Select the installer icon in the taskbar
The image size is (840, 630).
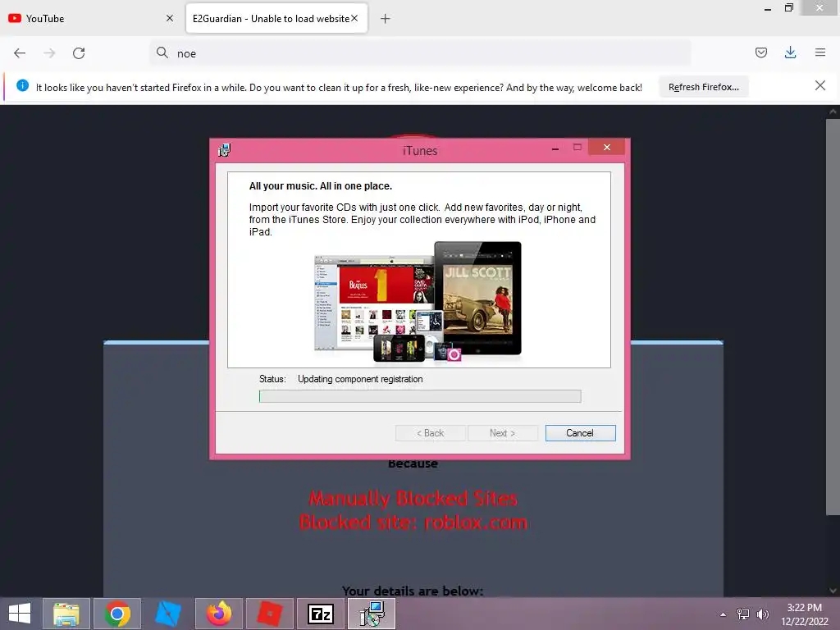tap(372, 614)
